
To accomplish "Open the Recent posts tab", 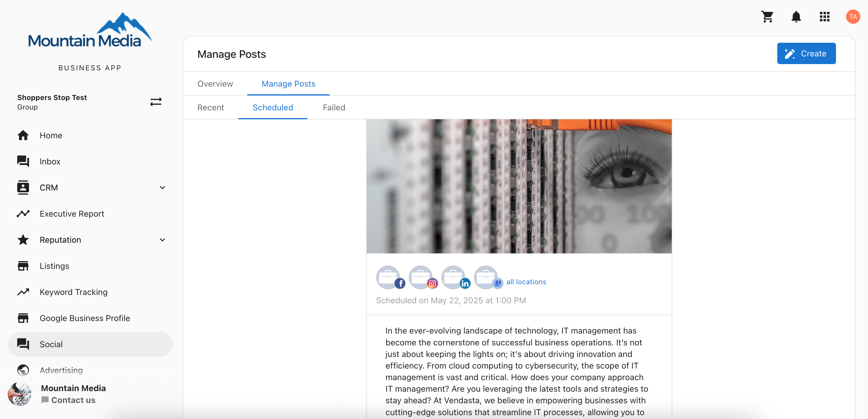I will point(210,107).
